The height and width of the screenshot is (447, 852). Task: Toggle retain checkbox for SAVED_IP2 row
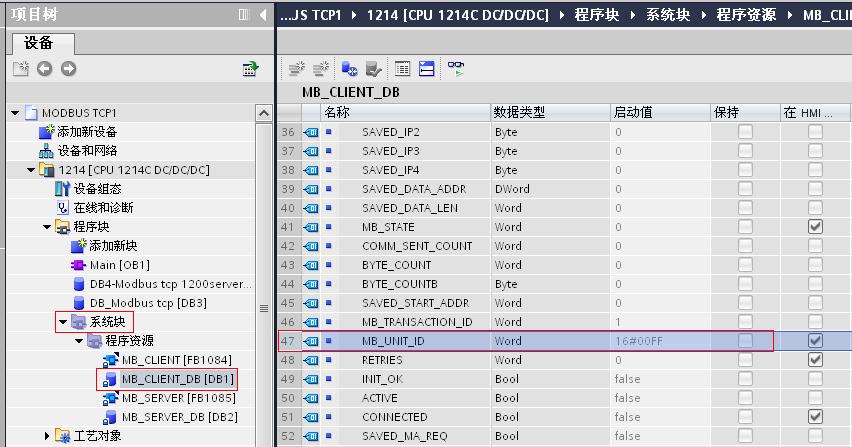(746, 131)
